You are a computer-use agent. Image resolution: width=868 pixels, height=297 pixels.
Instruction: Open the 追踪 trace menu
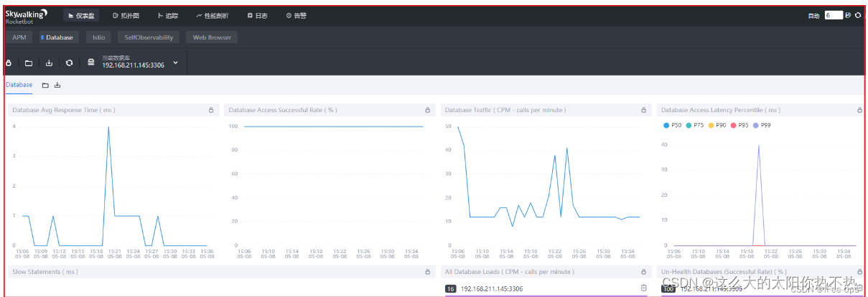coord(168,15)
